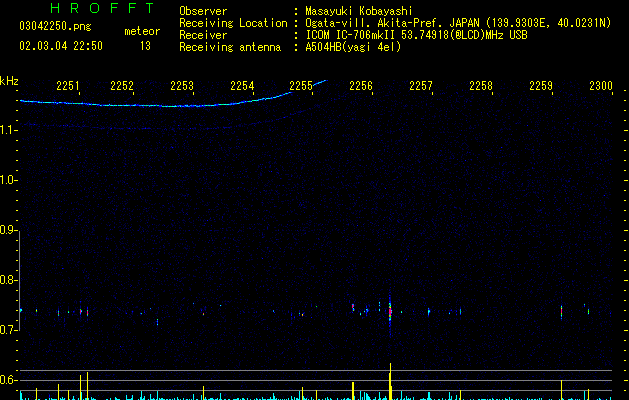Select the filename 03042250.png
629x400 pixels.
55,27
